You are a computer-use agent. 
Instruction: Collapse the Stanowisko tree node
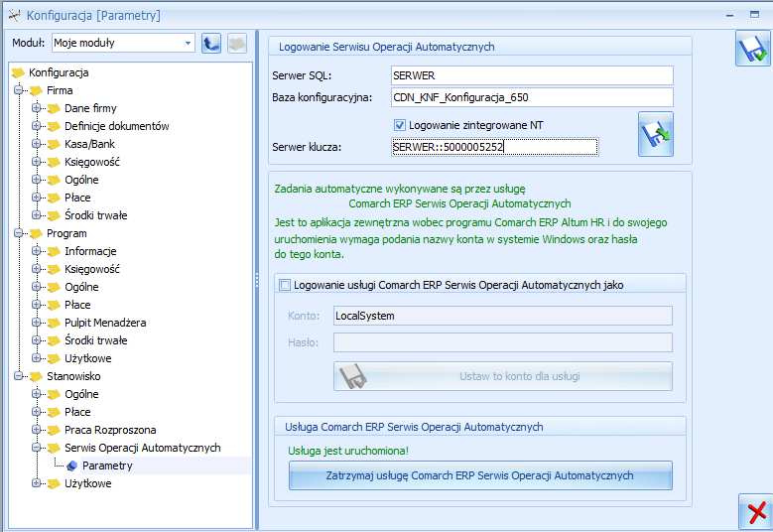[19, 376]
